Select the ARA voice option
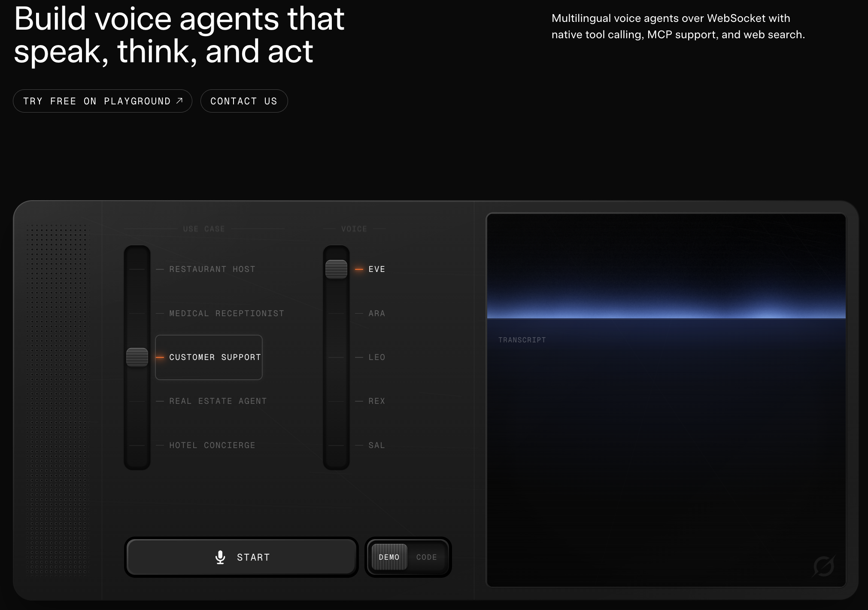The image size is (868, 610). 376,313
